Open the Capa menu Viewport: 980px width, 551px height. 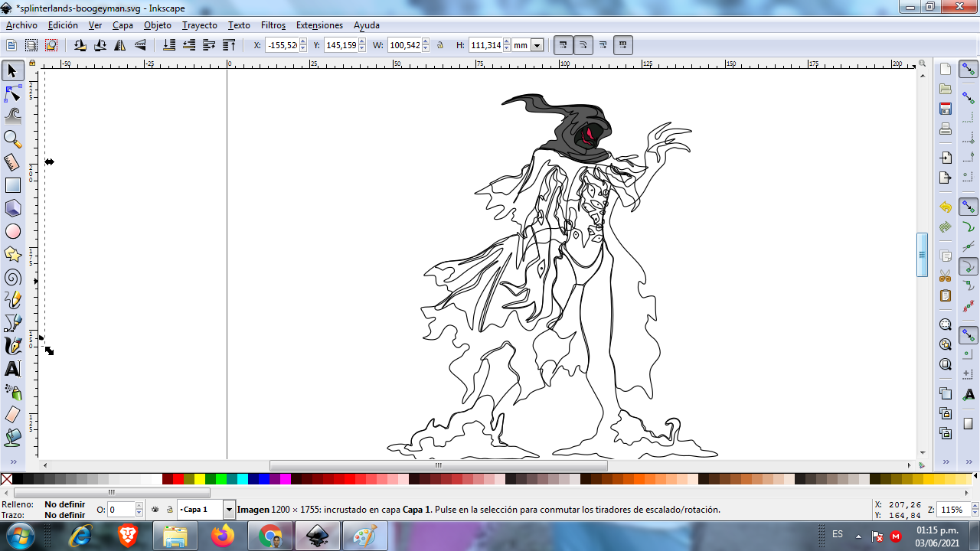tap(122, 25)
